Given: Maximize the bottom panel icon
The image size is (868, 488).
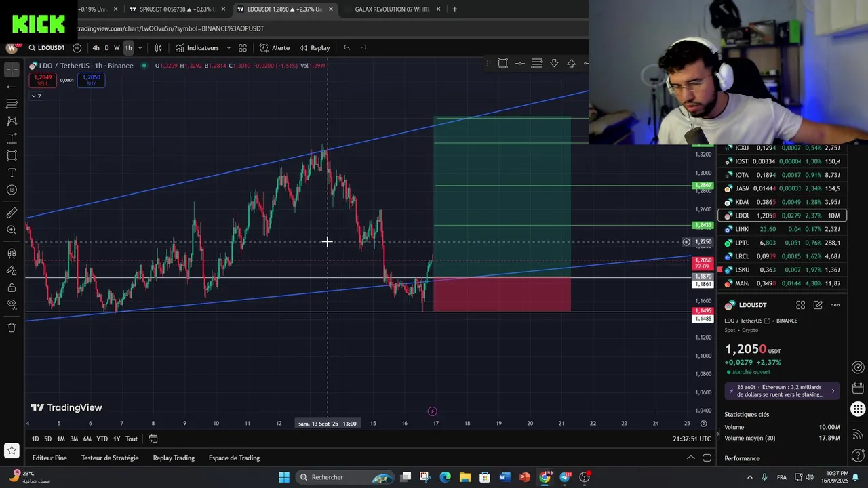Looking at the screenshot, I should tap(707, 458).
